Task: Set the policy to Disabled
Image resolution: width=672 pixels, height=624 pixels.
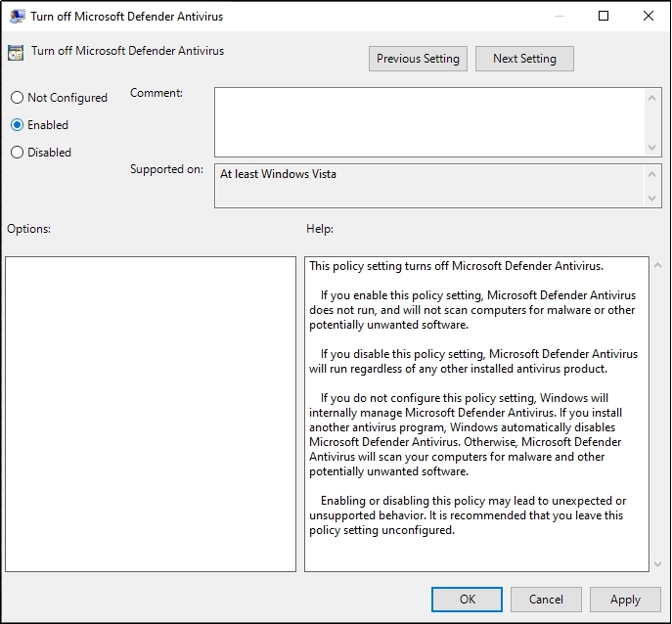Action: pos(17,153)
